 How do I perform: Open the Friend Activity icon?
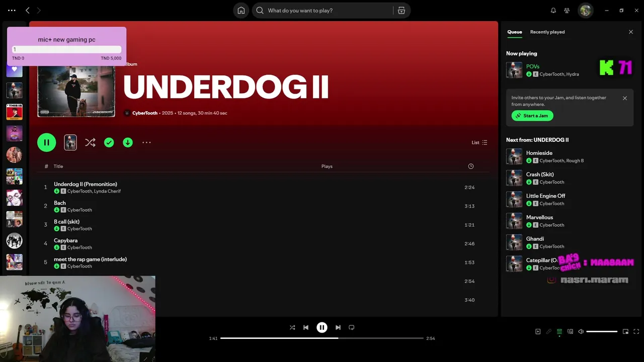pyautogui.click(x=567, y=11)
